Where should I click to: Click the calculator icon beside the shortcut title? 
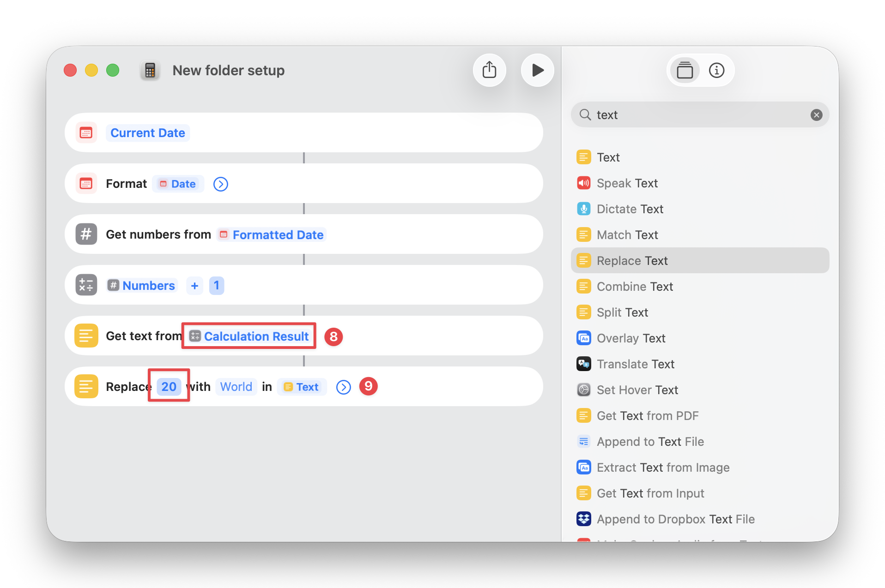150,70
